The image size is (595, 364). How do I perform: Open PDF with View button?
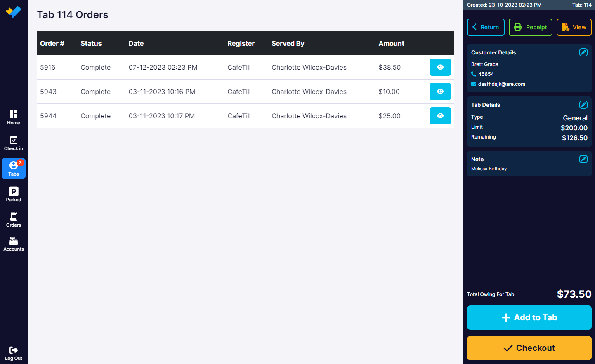[574, 27]
